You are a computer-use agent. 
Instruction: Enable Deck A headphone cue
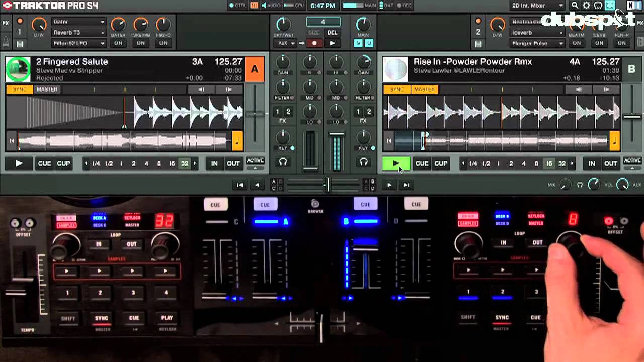(x=283, y=162)
